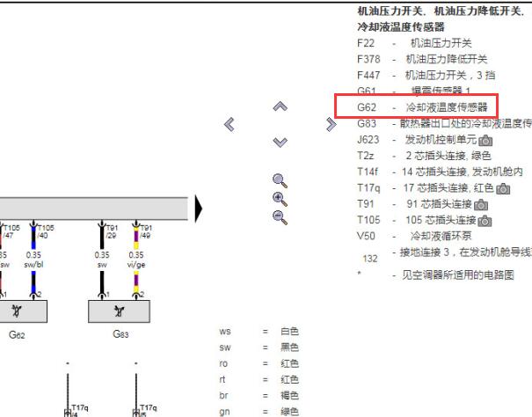Image resolution: width=532 pixels, height=417 pixels.
Task: Click the rt = 红色 color legend row
Action: (259, 379)
